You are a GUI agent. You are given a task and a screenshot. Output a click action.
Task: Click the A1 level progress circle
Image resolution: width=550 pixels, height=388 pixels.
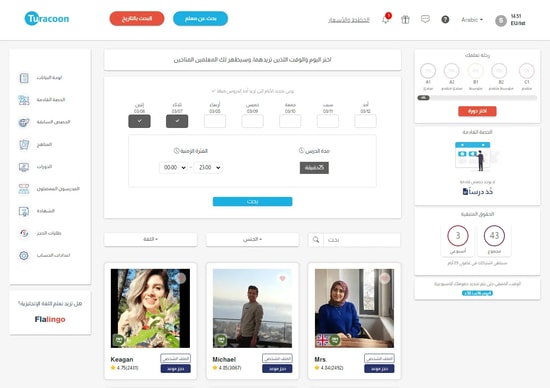428,71
